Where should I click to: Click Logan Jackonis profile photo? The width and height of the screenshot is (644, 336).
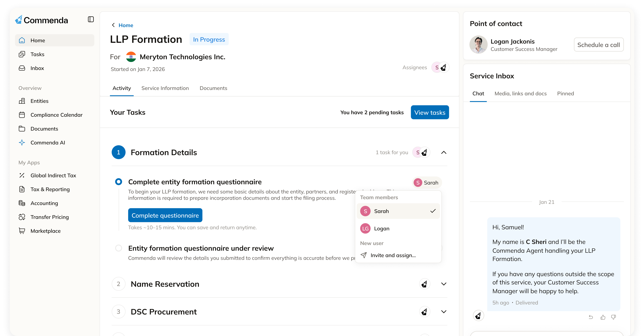(x=478, y=45)
